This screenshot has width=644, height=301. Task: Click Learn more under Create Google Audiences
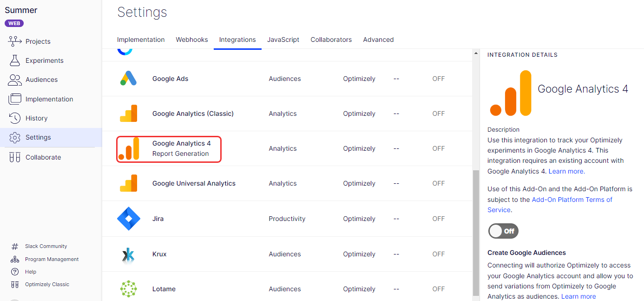[x=578, y=296]
